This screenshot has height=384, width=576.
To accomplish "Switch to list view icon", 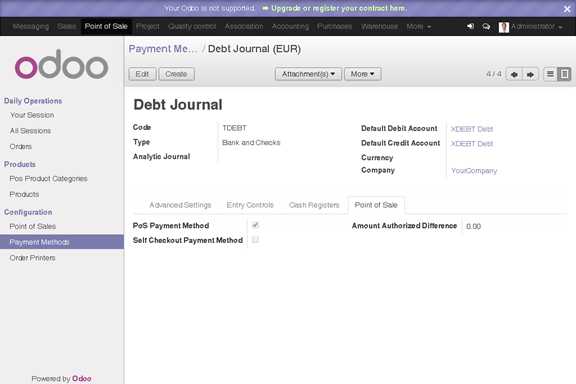I will point(550,74).
